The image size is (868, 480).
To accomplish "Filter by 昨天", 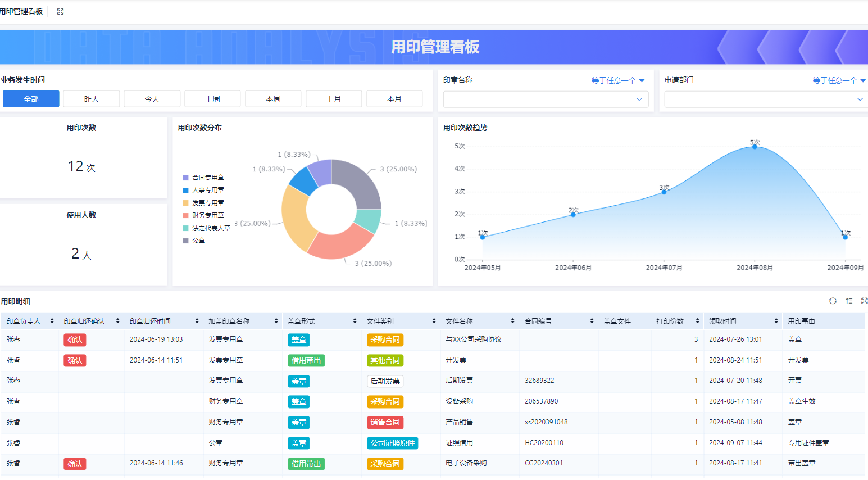I will click(92, 99).
